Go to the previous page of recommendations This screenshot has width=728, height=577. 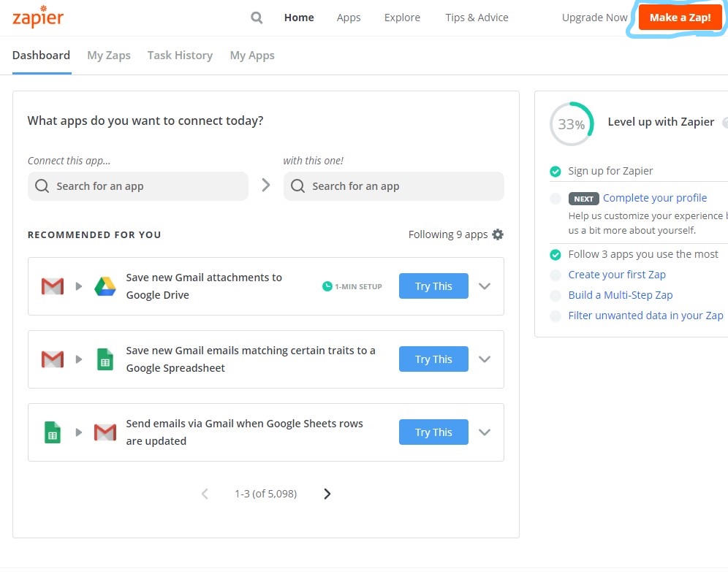(205, 494)
